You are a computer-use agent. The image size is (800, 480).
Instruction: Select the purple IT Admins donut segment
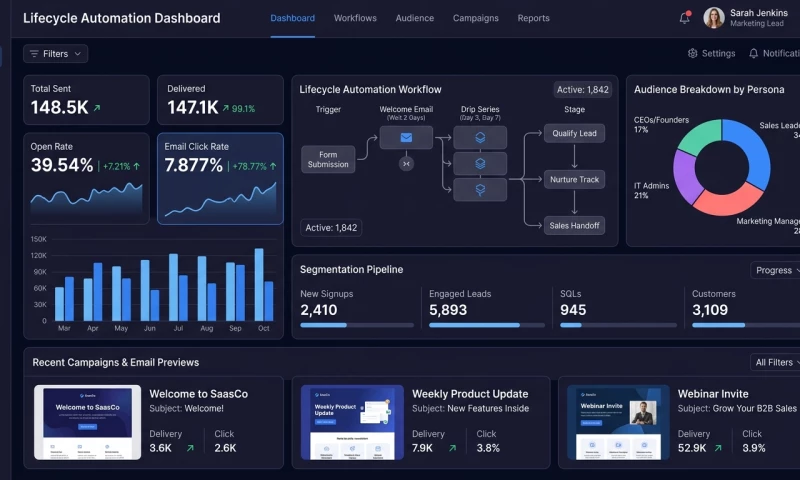685,176
